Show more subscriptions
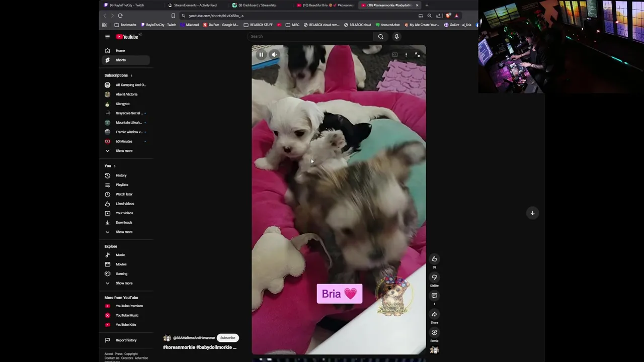Image resolution: width=644 pixels, height=362 pixels. pyautogui.click(x=126, y=151)
